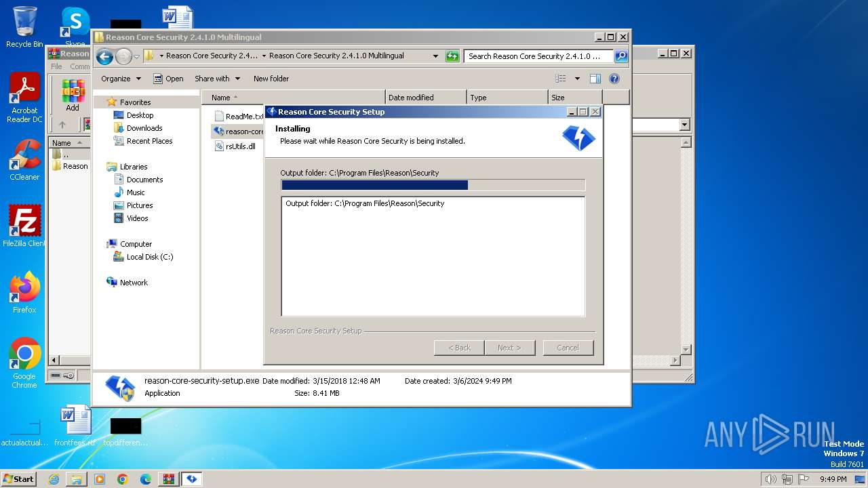868x488 pixels.
Task: Open view options dropdown arrow
Action: [577, 79]
